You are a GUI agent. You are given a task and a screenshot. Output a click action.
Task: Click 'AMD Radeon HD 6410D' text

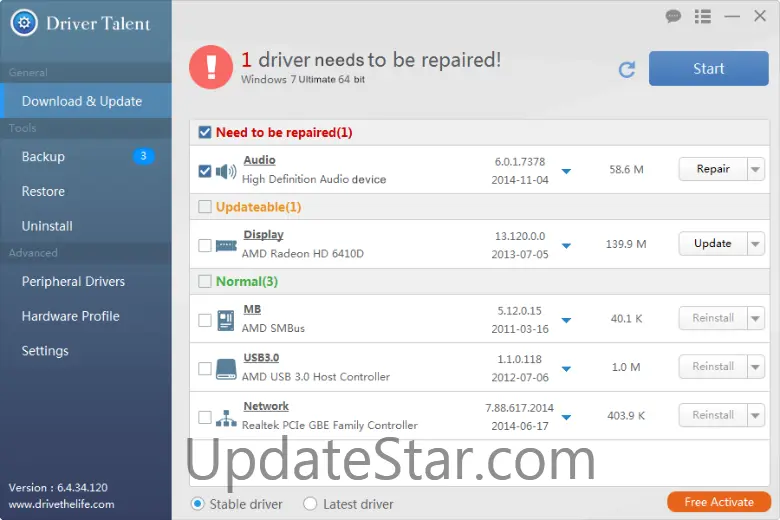click(302, 253)
